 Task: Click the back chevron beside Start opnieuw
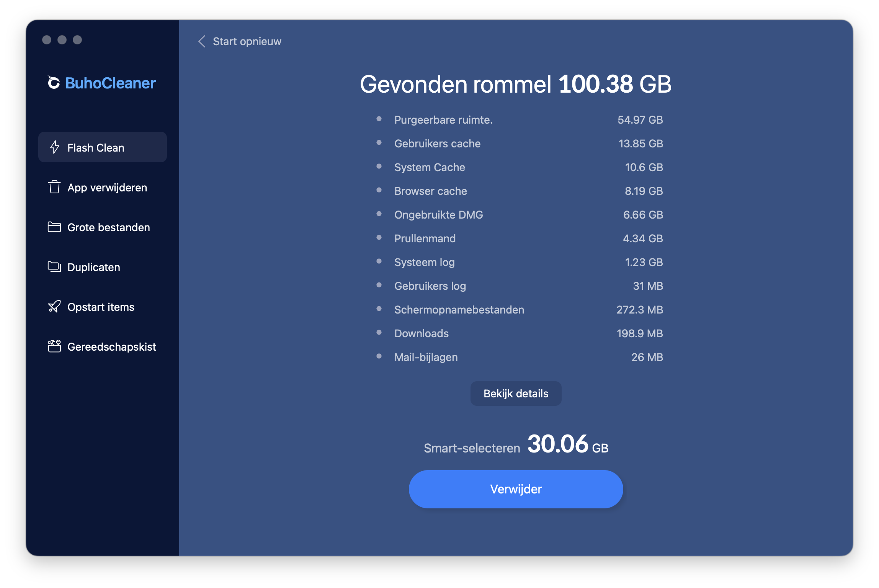click(202, 41)
